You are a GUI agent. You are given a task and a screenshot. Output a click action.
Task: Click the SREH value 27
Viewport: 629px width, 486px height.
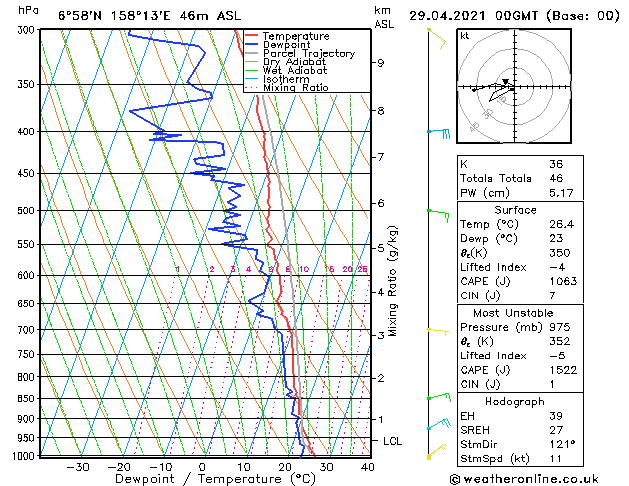tap(556, 430)
